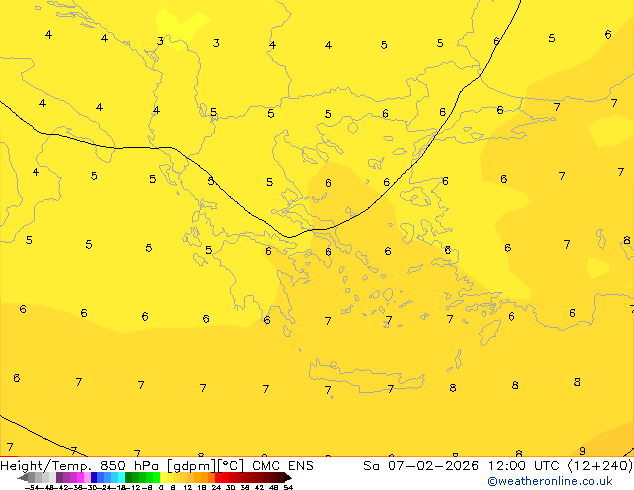This screenshot has height=490, width=634.
Task: Pick the cyan legend swatch
Action: tap(121, 477)
